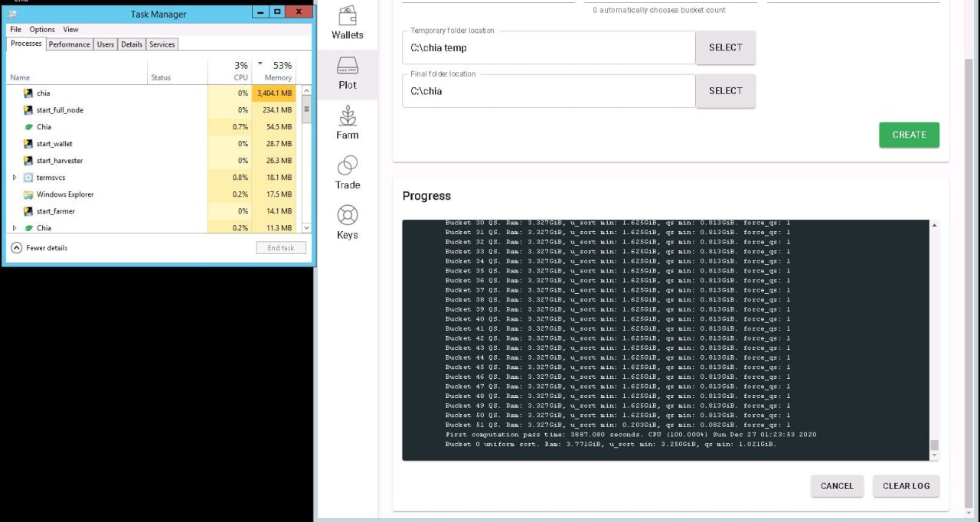Sort processes by the Name column header

(x=20, y=77)
